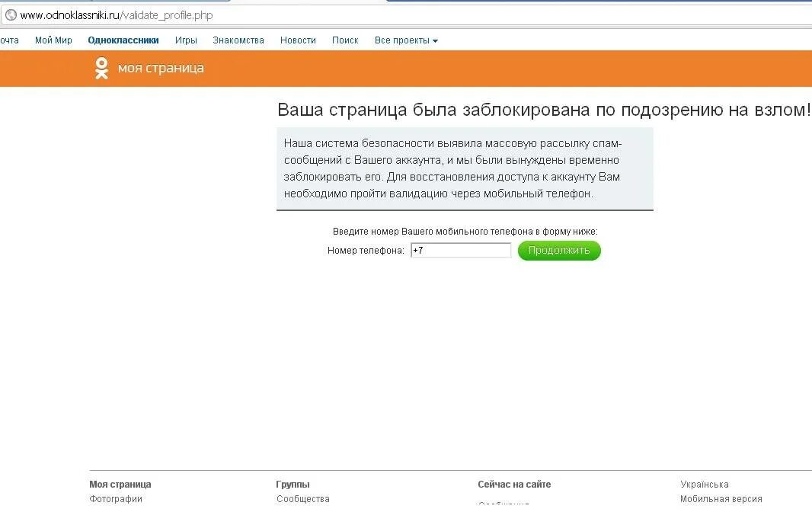Go to 'Знакомства' in top navigation

(238, 40)
